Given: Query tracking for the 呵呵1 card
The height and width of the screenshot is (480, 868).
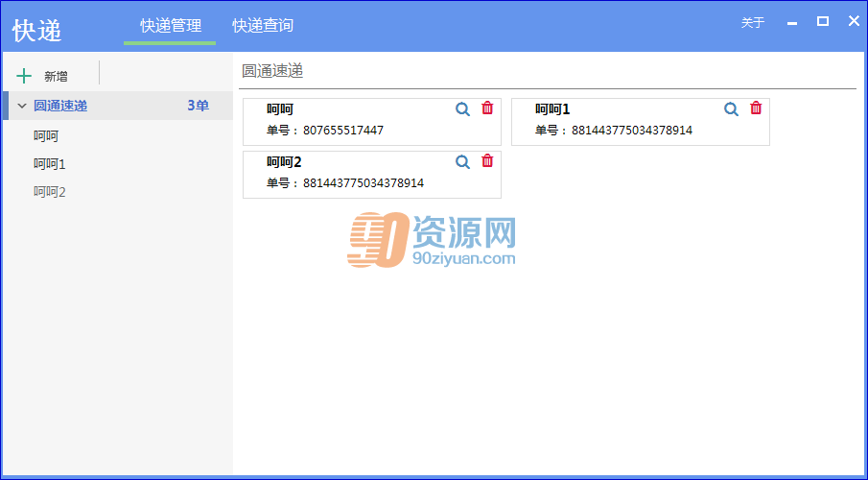Looking at the screenshot, I should tap(731, 109).
